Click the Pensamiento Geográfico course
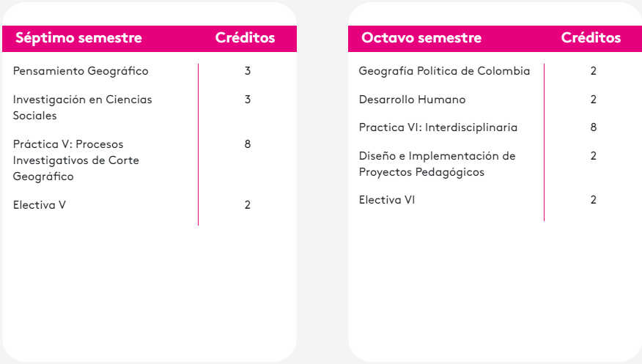 point(81,71)
